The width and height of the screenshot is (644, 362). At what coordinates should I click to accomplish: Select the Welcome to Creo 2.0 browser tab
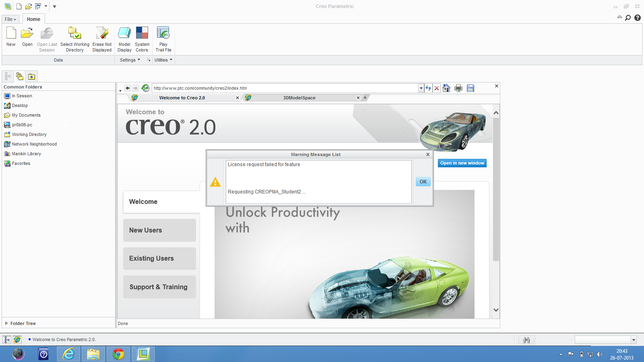coord(182,98)
